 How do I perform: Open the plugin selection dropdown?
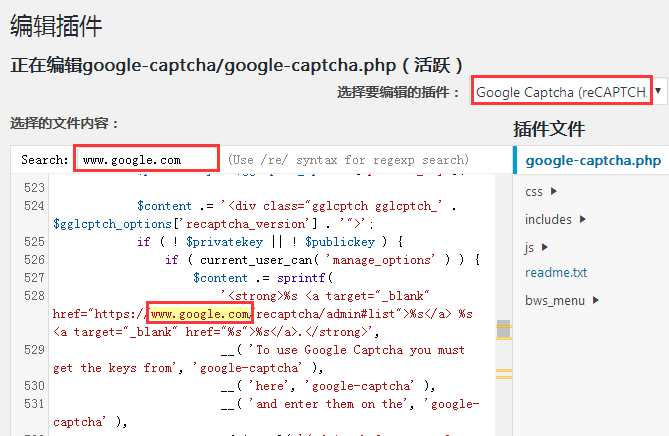(568, 91)
